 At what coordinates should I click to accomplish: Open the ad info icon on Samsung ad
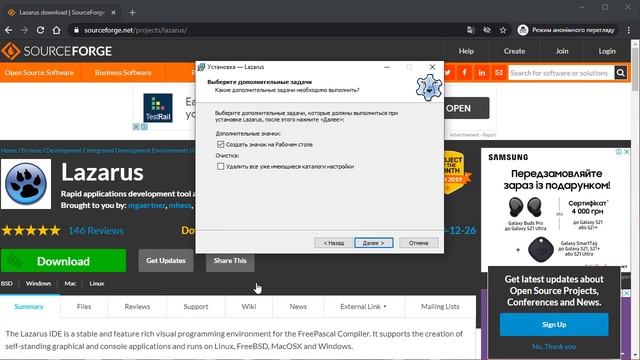[x=619, y=152]
